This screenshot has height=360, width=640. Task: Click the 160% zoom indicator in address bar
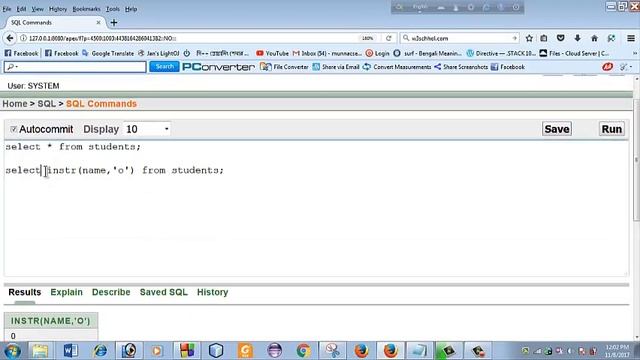pyautogui.click(x=367, y=38)
